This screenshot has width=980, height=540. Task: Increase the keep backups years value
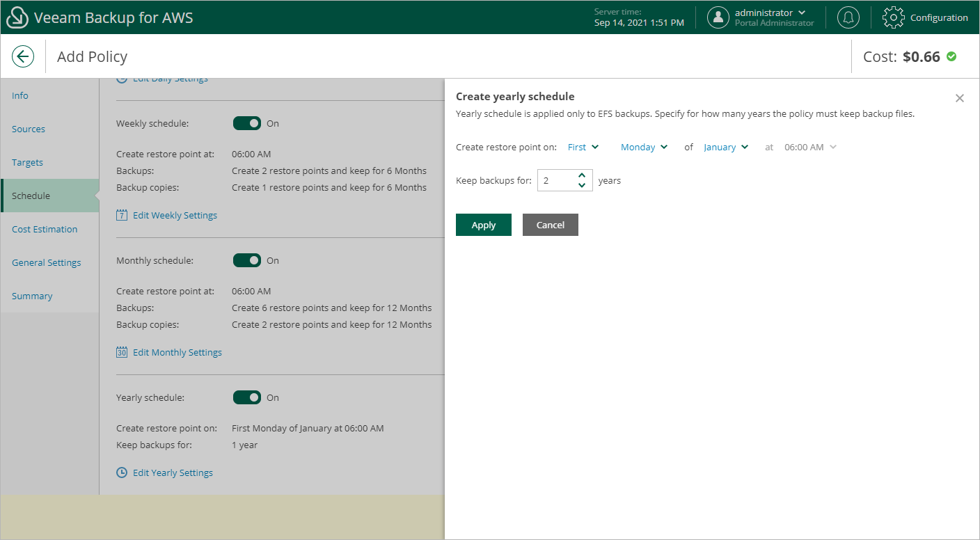coord(582,175)
